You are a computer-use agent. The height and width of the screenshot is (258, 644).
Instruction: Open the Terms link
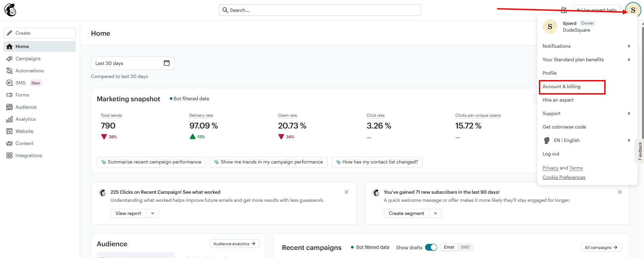[x=576, y=168]
